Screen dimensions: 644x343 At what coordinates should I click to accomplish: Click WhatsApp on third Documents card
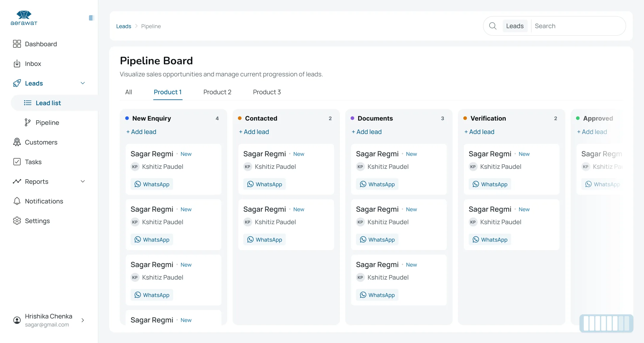point(377,295)
